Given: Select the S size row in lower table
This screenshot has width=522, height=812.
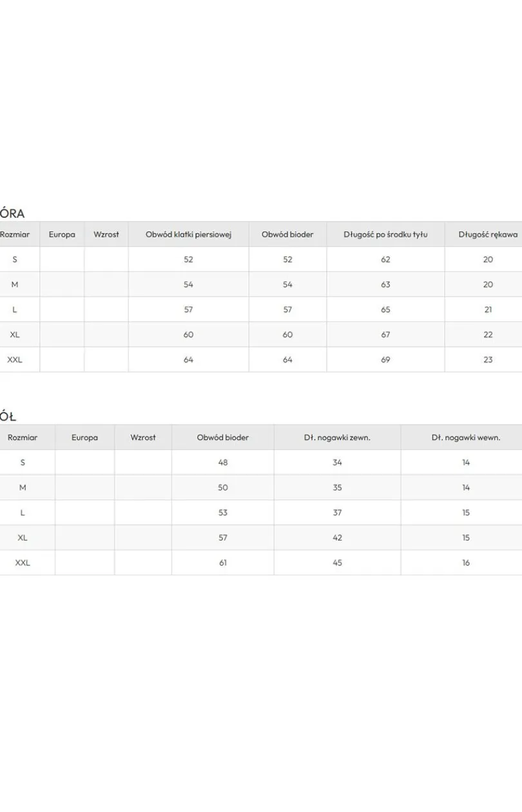Looking at the screenshot, I should 261,463.
